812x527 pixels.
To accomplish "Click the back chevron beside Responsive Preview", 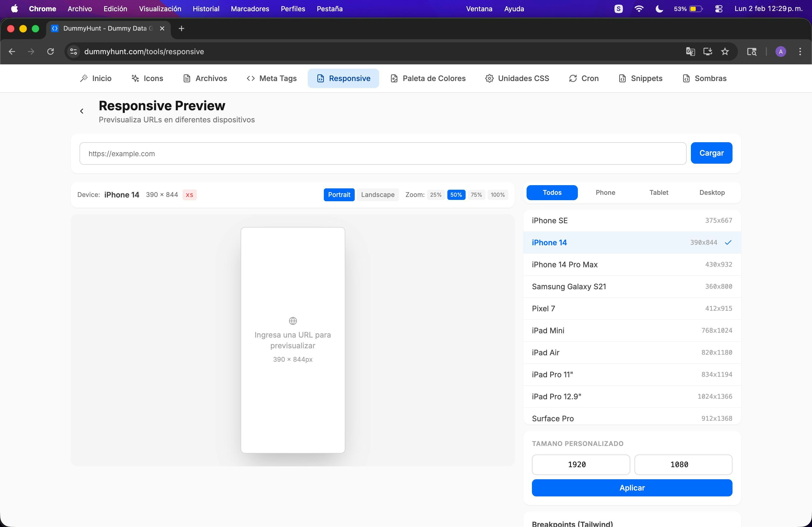I will [x=82, y=111].
